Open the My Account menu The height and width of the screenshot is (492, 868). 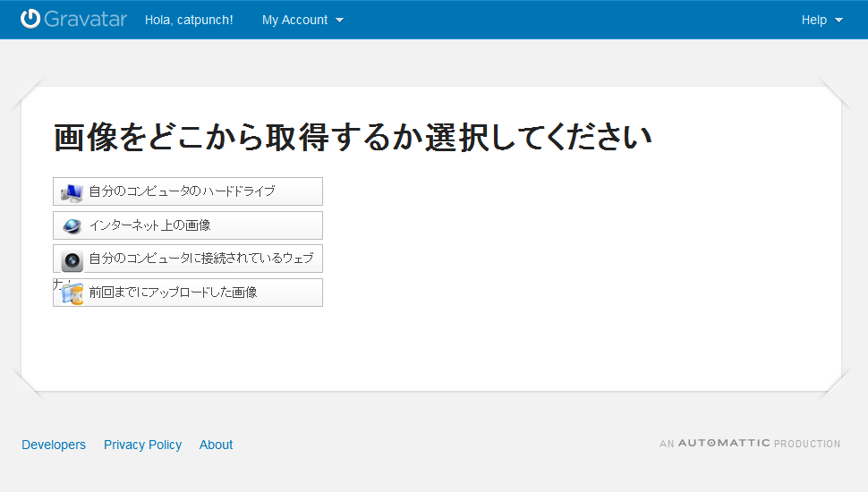294,20
